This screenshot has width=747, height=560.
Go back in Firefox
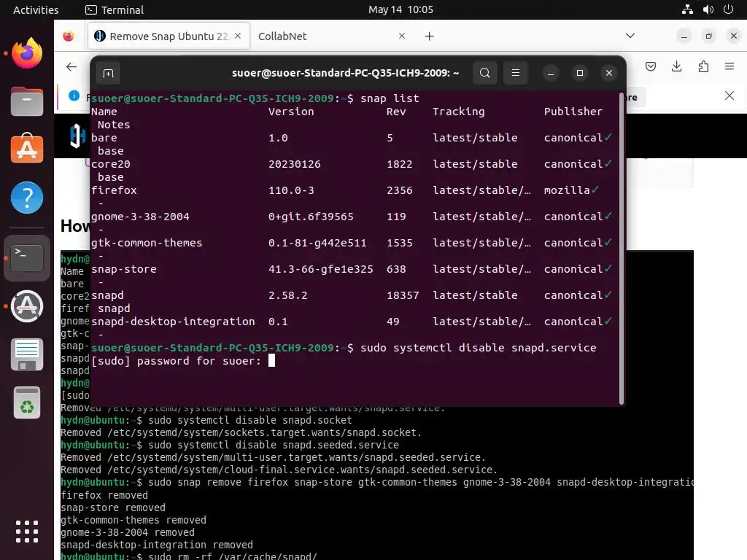[71, 67]
